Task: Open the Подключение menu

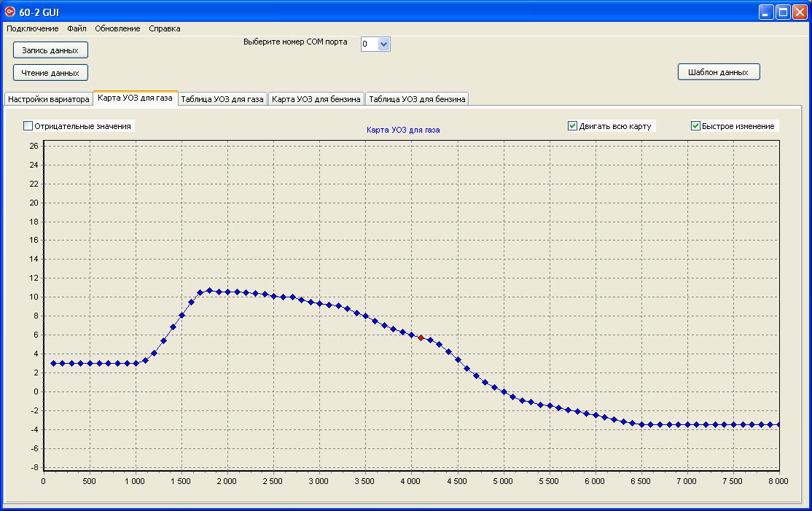Action: (33, 28)
